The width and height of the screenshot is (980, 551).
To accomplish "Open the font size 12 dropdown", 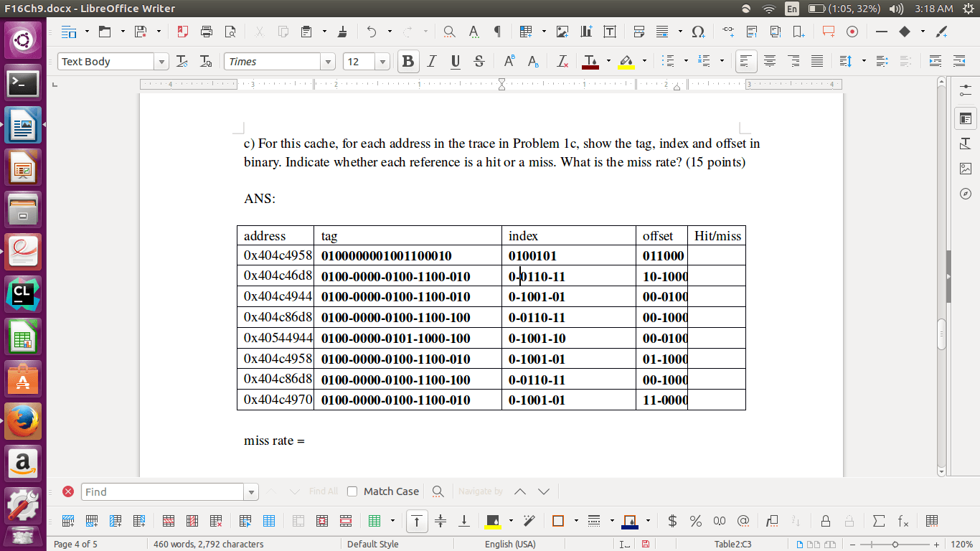I will pyautogui.click(x=382, y=62).
